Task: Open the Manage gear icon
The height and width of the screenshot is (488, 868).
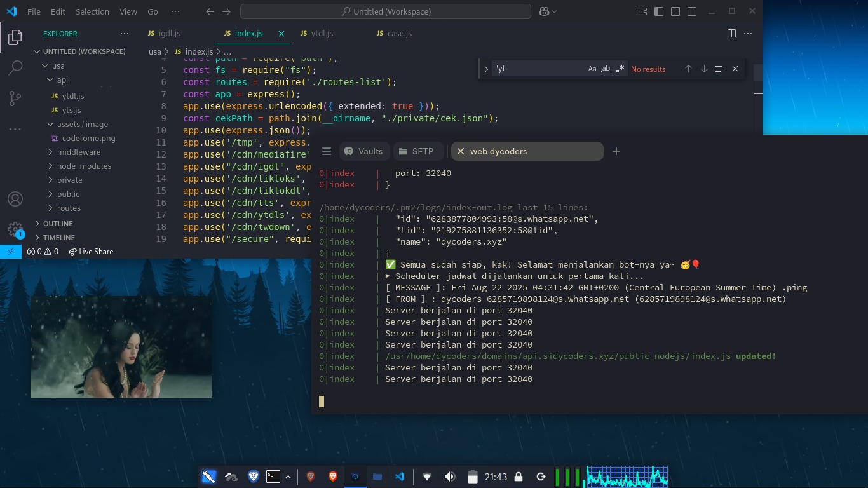Action: pyautogui.click(x=15, y=229)
